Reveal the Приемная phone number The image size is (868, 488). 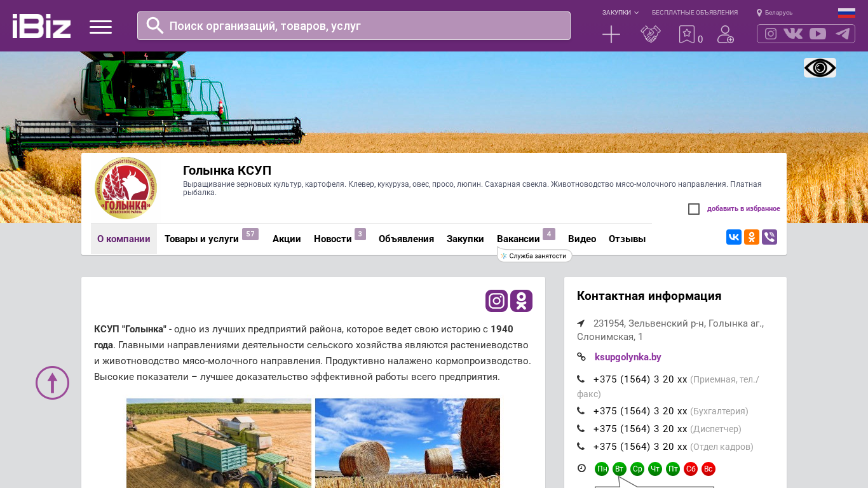641,379
